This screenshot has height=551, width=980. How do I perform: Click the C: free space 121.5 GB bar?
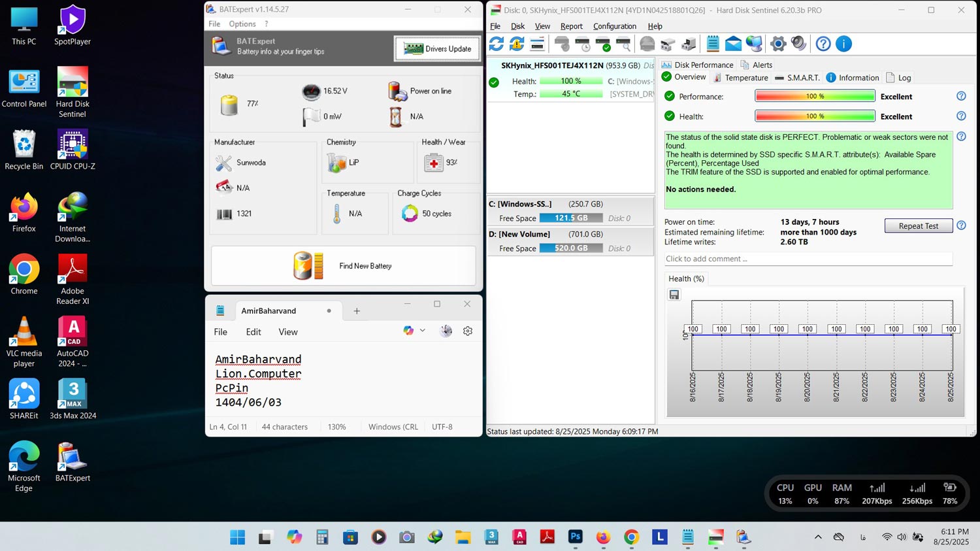click(571, 218)
